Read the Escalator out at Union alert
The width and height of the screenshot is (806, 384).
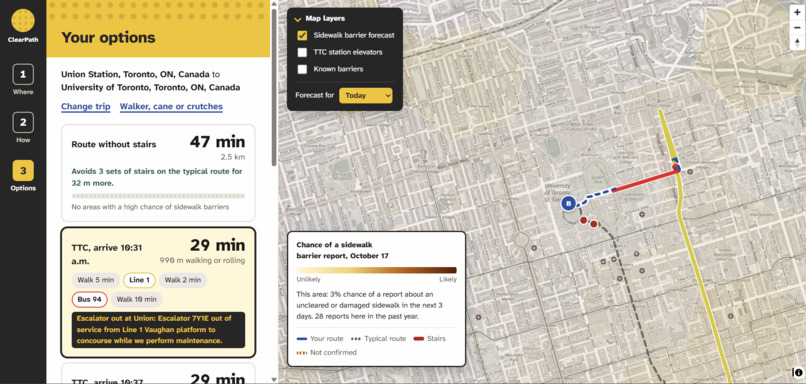coord(158,330)
